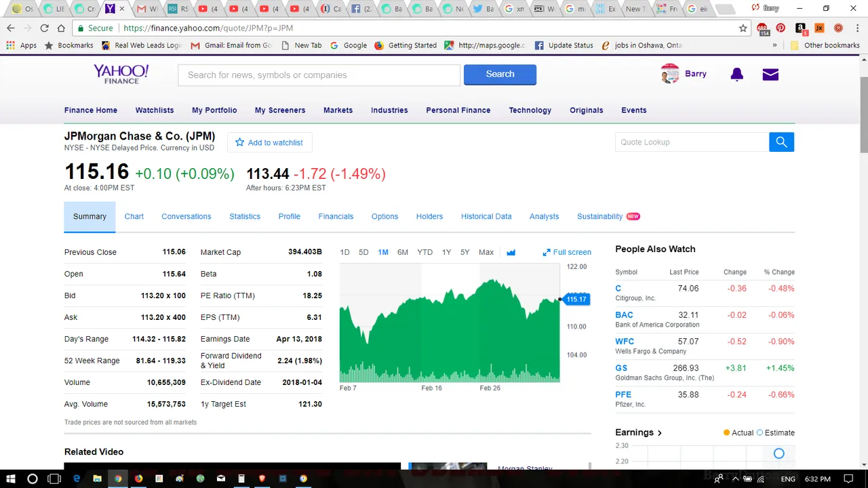Click the Cortana search circle

(32, 479)
